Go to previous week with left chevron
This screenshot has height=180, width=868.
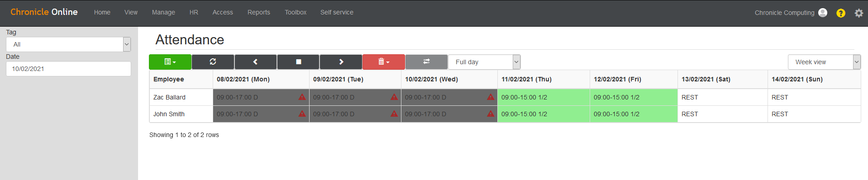coord(255,62)
